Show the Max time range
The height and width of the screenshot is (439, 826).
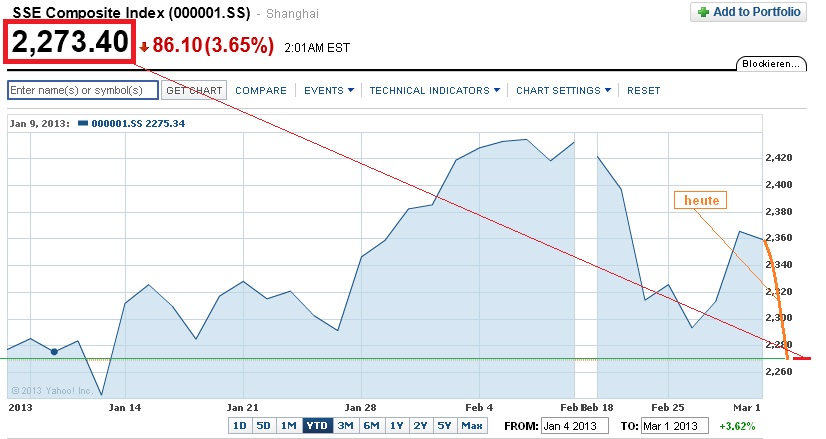pos(473,426)
